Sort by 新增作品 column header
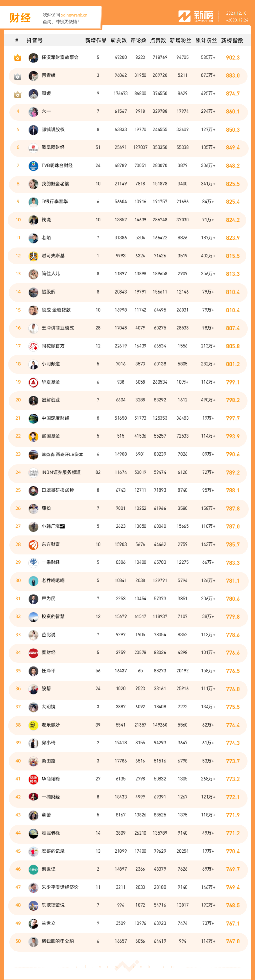 click(96, 40)
